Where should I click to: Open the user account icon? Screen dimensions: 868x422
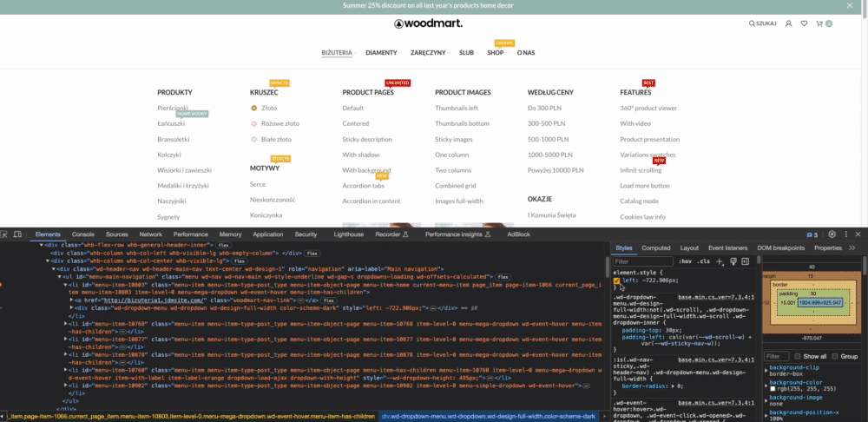click(789, 23)
